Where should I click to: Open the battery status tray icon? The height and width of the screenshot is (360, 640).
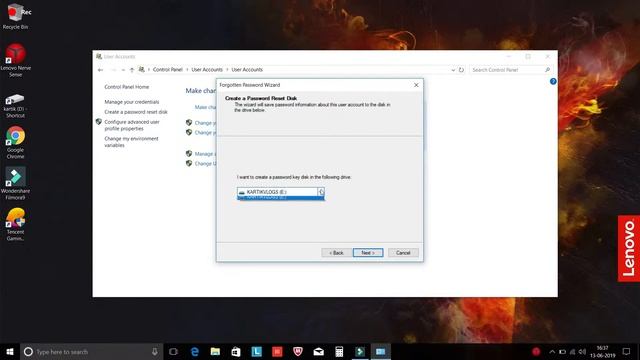point(562,351)
